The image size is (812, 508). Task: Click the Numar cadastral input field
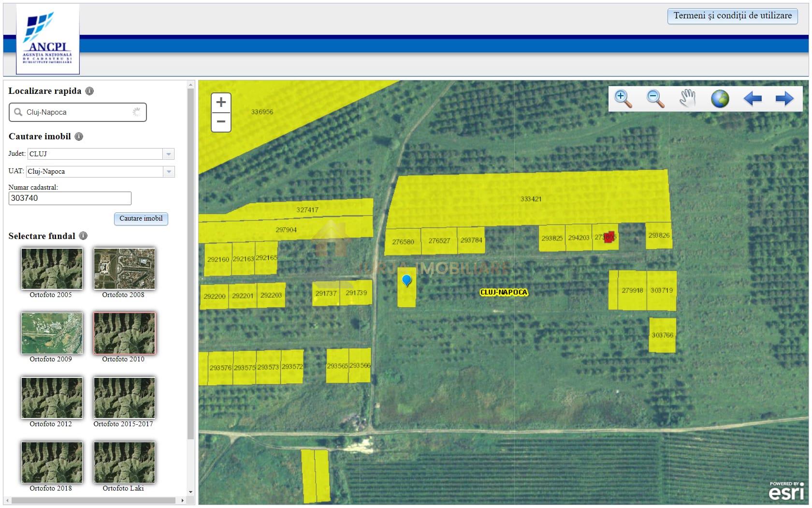click(x=70, y=198)
